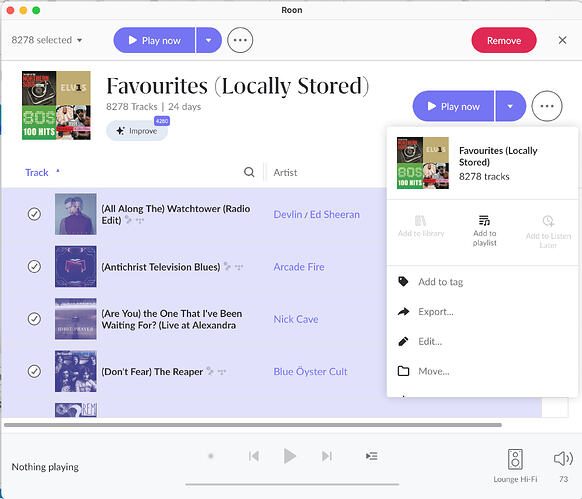Click the horizontal scrollbar below track list
This screenshot has height=499, width=582.
tap(252, 425)
